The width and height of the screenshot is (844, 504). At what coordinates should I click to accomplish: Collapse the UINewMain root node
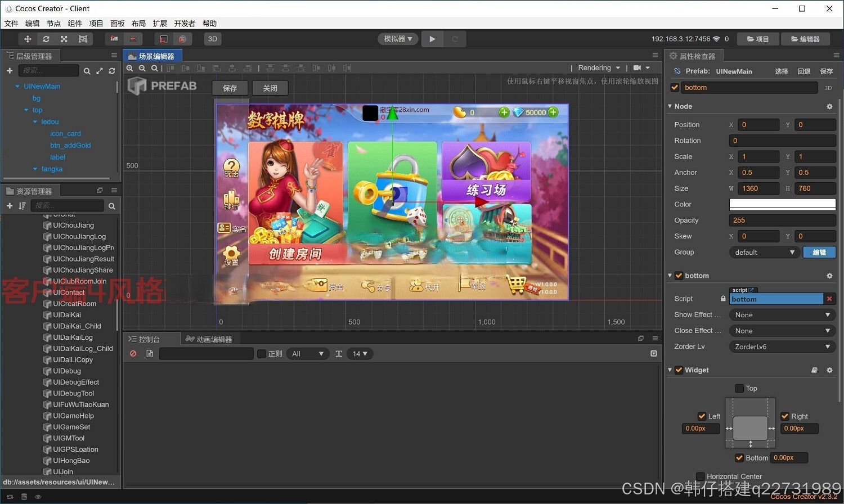(x=17, y=87)
